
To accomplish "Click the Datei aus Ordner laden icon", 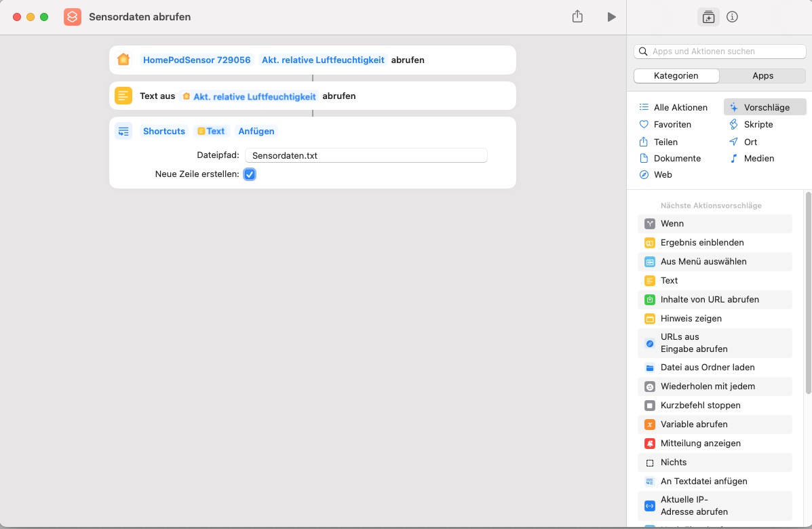I will (x=649, y=368).
